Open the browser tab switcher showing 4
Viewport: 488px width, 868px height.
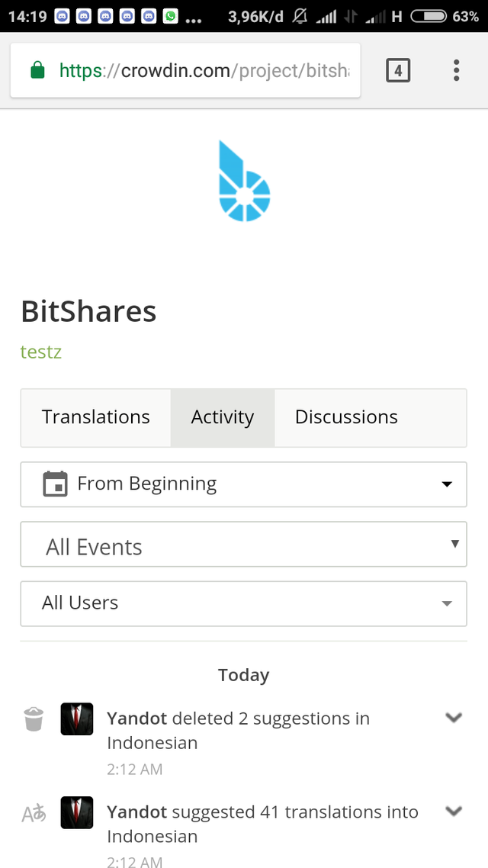click(x=398, y=71)
